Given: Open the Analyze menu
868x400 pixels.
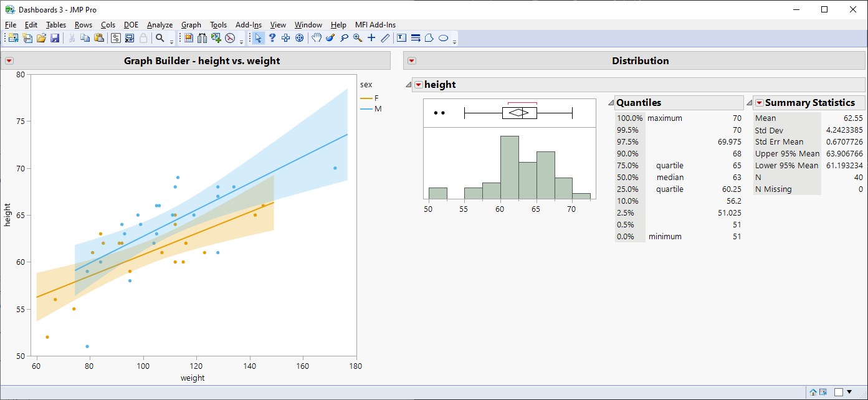Looking at the screenshot, I should [160, 24].
